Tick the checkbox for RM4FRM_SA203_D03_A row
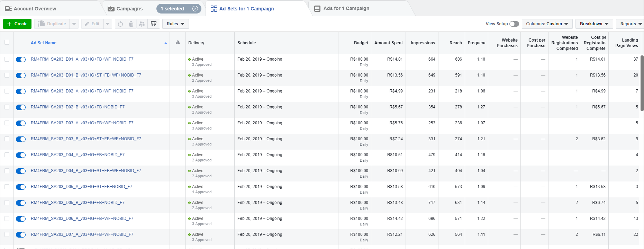This screenshot has width=644, height=249. point(7,123)
